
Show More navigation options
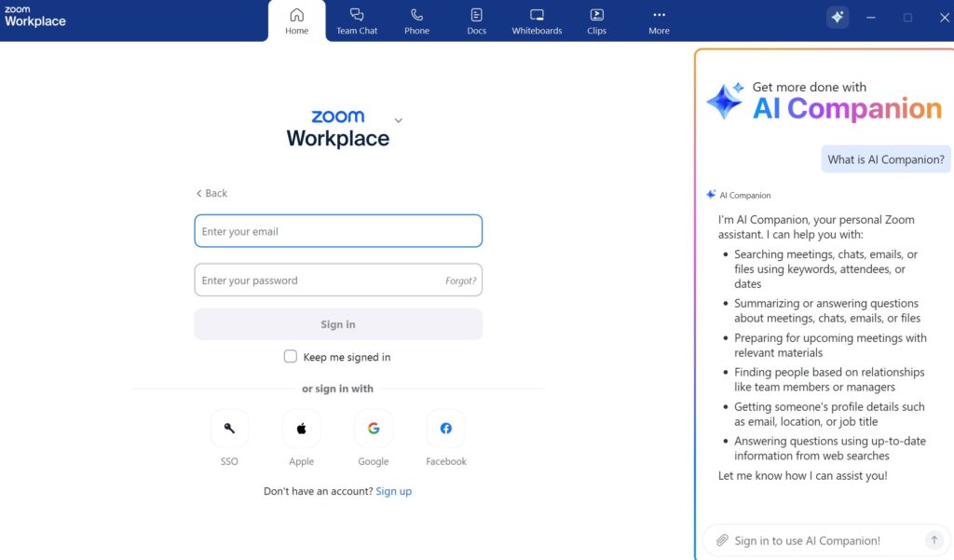point(659,21)
